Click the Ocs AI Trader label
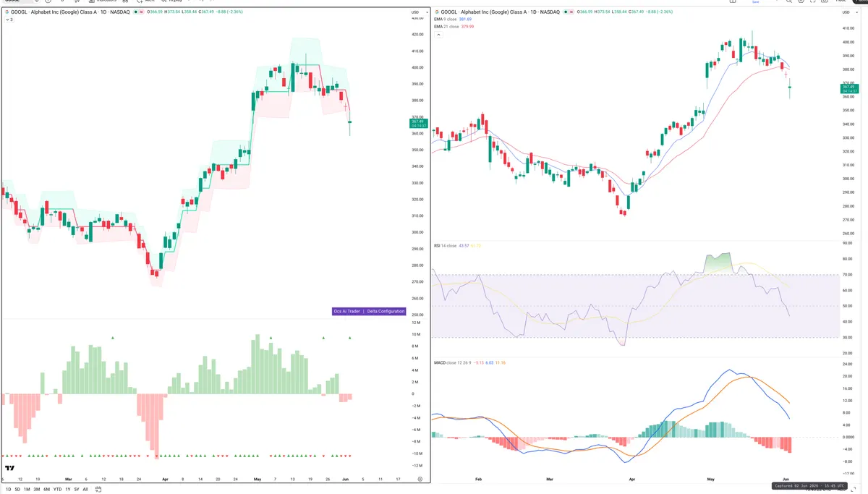This screenshot has height=494, width=868. pos(346,311)
